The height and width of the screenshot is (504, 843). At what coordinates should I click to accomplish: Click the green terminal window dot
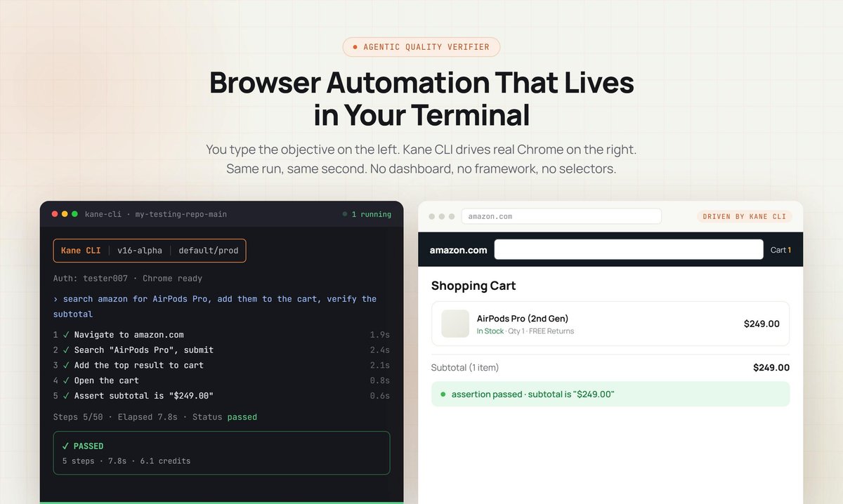pos(74,214)
